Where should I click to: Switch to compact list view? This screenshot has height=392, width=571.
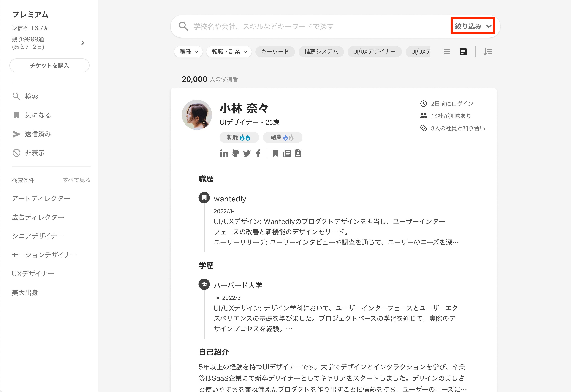pyautogui.click(x=446, y=52)
